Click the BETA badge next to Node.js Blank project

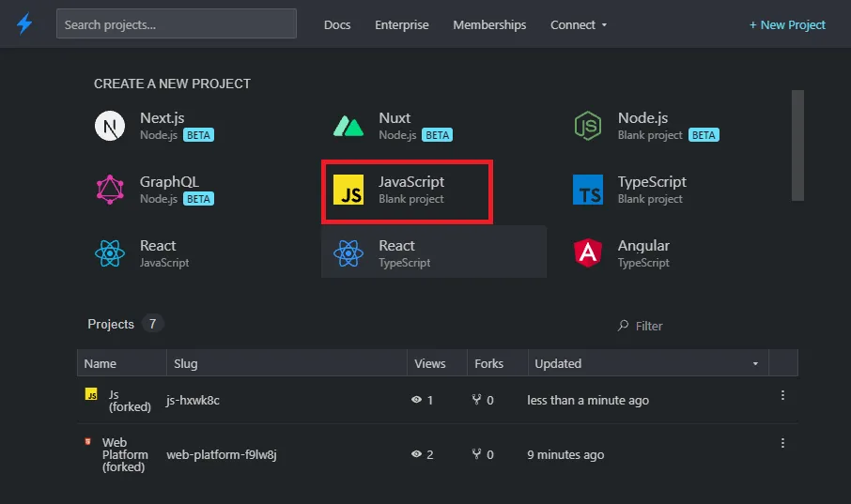pos(704,135)
